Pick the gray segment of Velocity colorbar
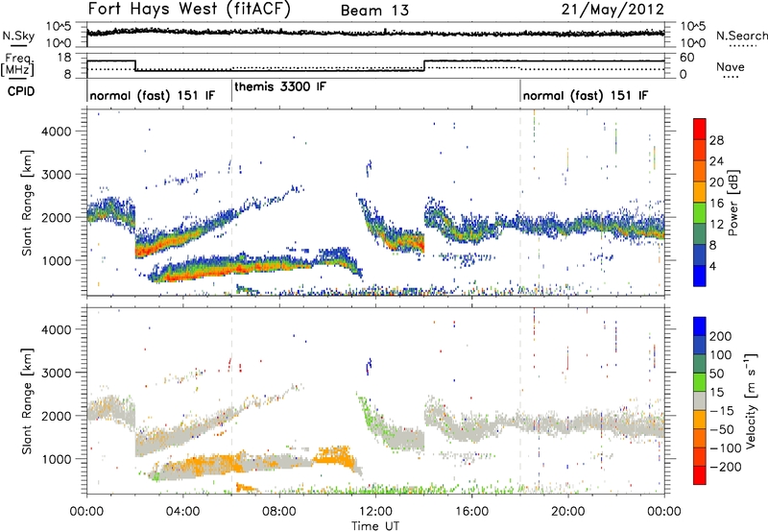The image size is (768, 532). click(700, 400)
